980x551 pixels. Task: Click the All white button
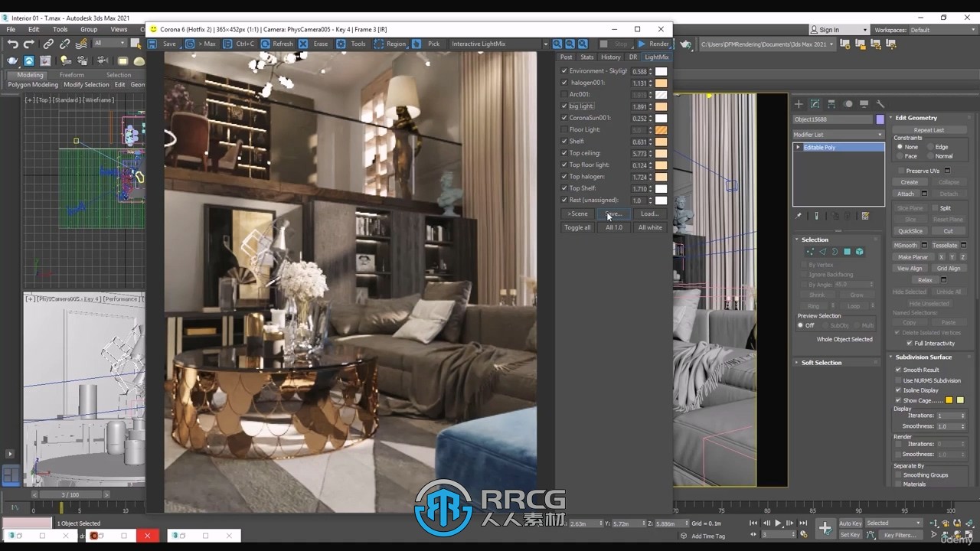pos(650,227)
